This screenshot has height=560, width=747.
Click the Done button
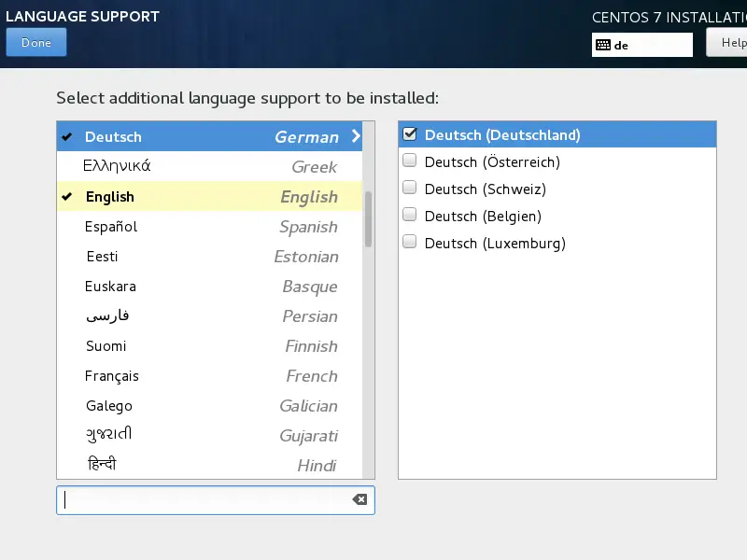(36, 42)
